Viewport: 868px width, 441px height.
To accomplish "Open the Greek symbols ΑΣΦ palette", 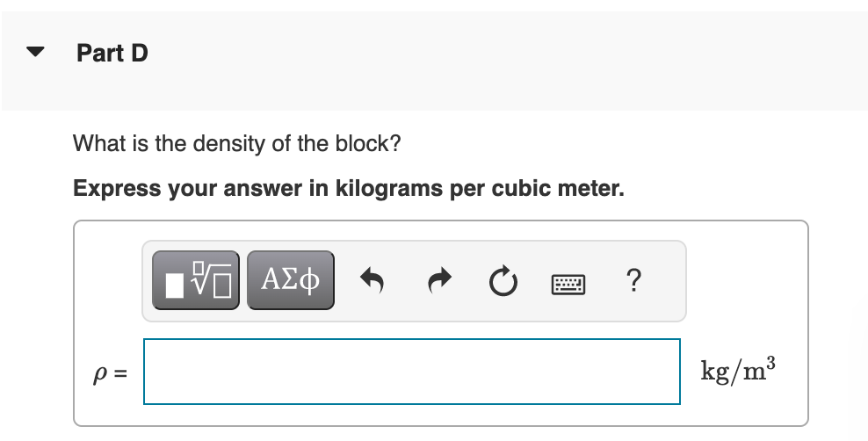I will pos(291,280).
